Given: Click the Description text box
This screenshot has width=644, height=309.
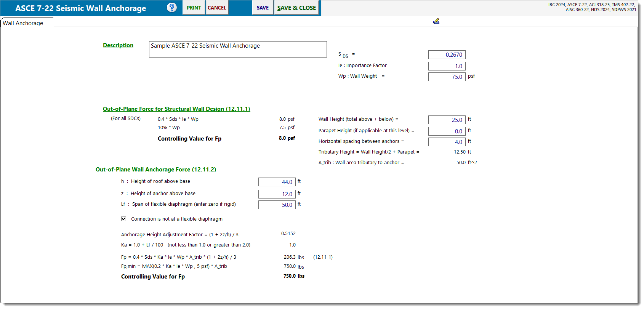Looking at the screenshot, I should click(238, 49).
